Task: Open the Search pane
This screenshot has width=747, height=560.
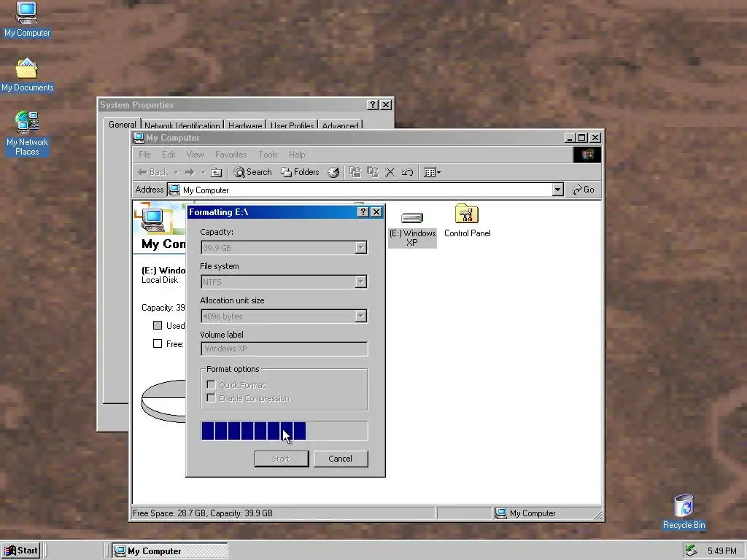Action: pyautogui.click(x=253, y=172)
